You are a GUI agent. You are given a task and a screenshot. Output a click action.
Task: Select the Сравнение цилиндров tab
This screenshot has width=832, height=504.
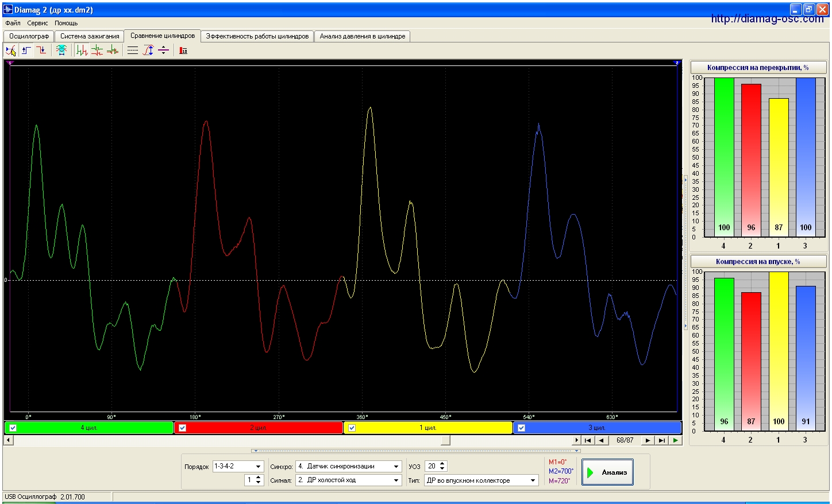163,36
